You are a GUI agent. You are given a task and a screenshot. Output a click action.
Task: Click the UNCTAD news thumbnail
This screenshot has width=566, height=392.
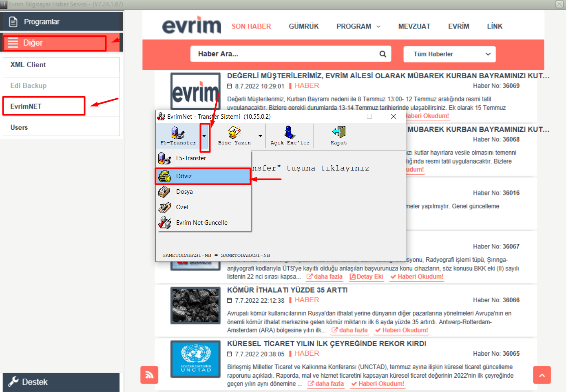[196, 359]
